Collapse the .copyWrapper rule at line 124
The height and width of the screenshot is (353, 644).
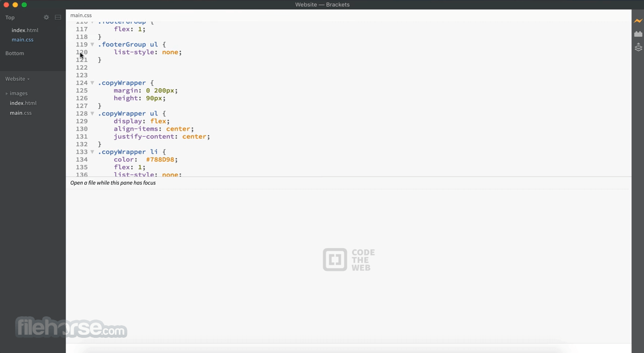(92, 83)
